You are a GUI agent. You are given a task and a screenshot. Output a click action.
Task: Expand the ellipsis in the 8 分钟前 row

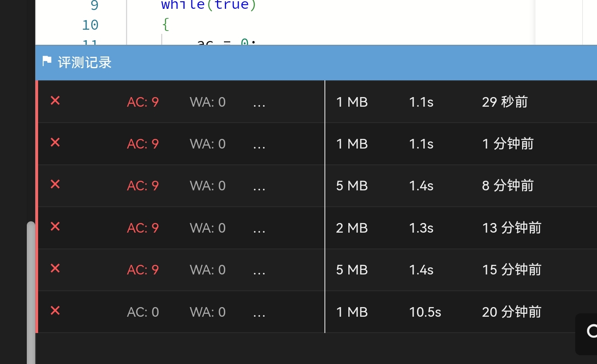tap(259, 187)
